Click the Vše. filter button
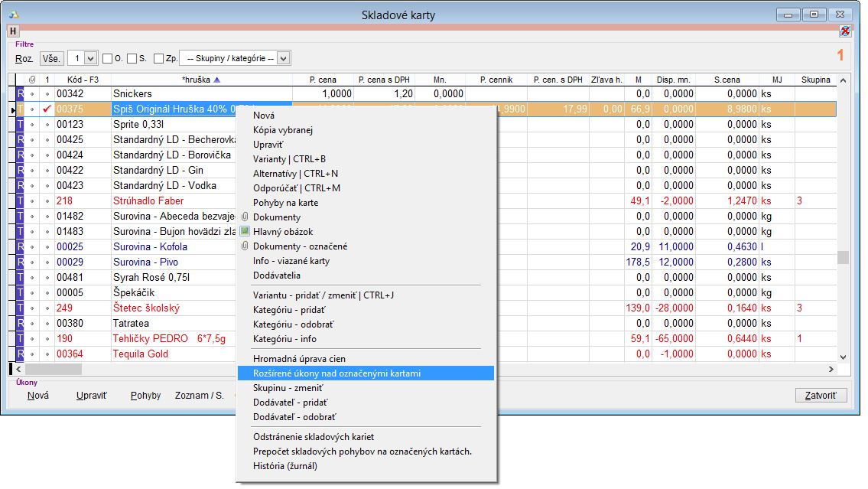868x489 pixels. pos(51,58)
